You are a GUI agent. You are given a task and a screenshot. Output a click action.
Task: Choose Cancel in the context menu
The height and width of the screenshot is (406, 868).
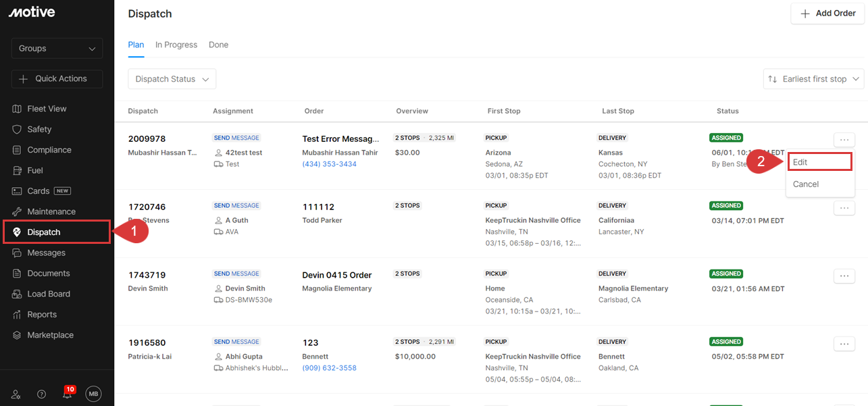click(806, 184)
